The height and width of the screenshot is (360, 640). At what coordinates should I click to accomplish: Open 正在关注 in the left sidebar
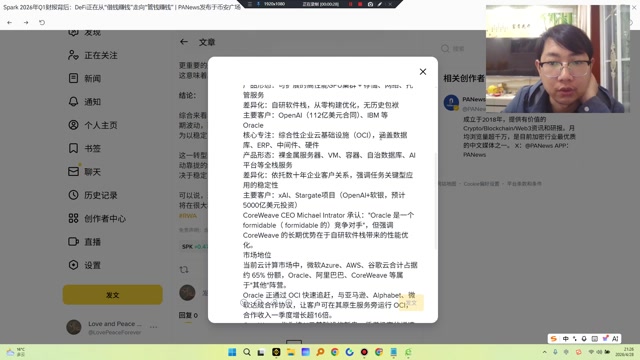pos(93,55)
